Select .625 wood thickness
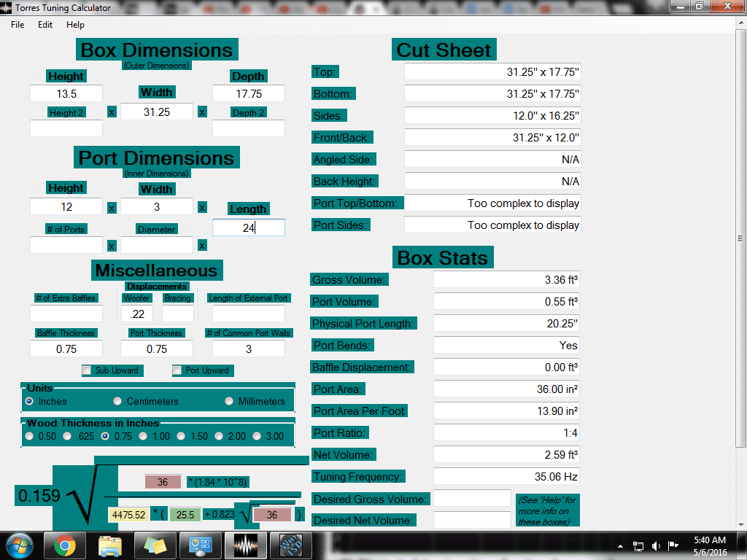Screen dimensions: 747x560 point(67,436)
